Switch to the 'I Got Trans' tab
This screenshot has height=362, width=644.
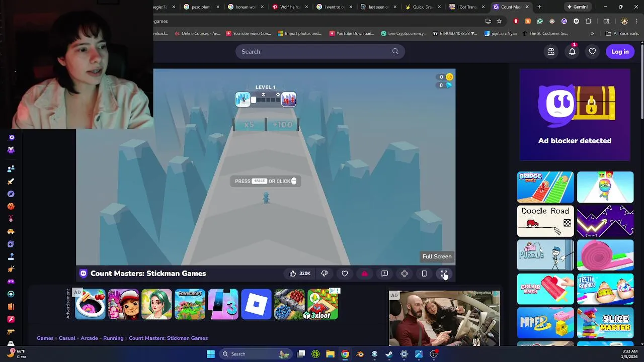pyautogui.click(x=466, y=7)
